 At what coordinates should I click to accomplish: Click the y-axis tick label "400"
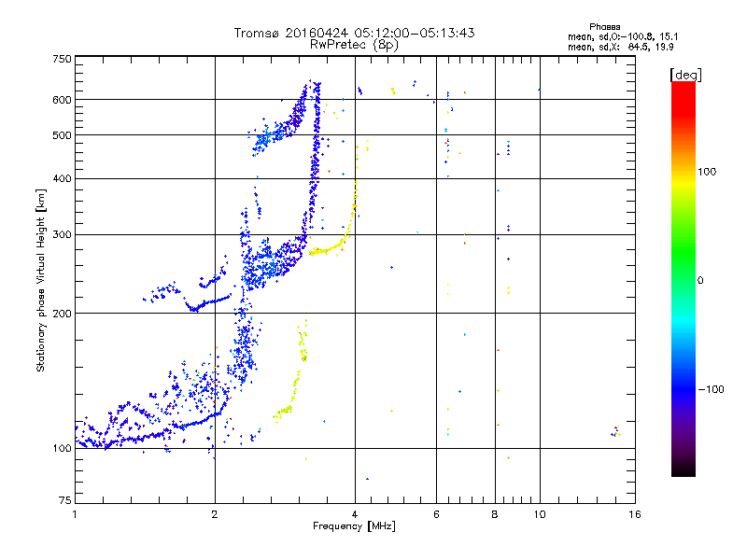coord(62,179)
